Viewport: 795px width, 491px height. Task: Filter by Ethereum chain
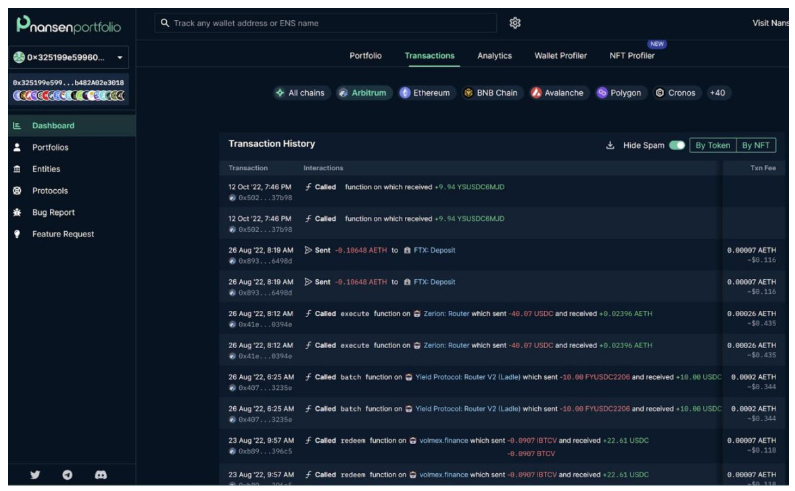click(x=426, y=93)
